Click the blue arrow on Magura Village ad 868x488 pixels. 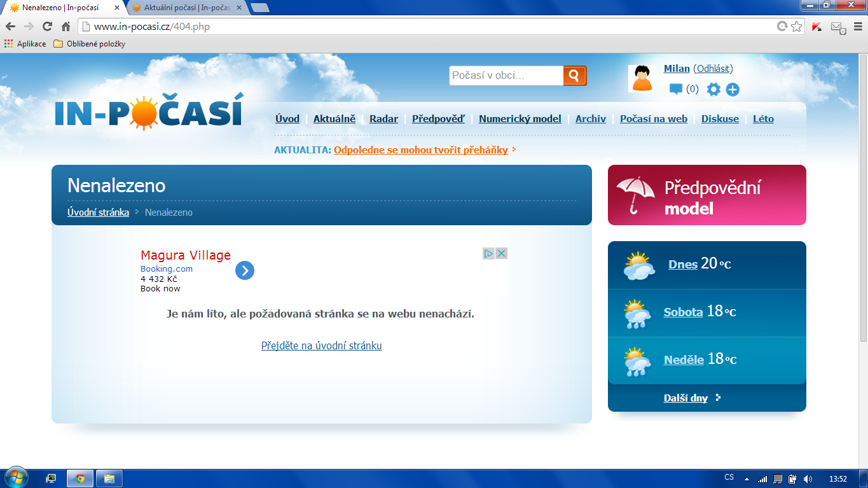click(245, 270)
